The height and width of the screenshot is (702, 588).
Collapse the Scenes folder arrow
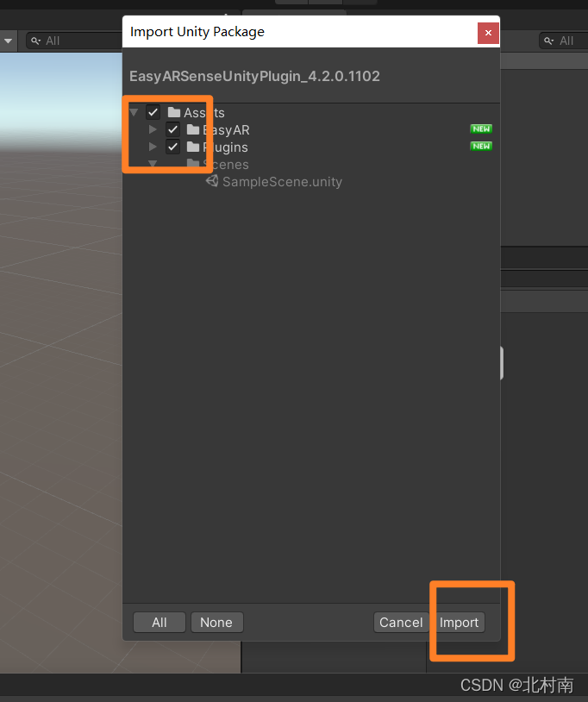point(153,163)
